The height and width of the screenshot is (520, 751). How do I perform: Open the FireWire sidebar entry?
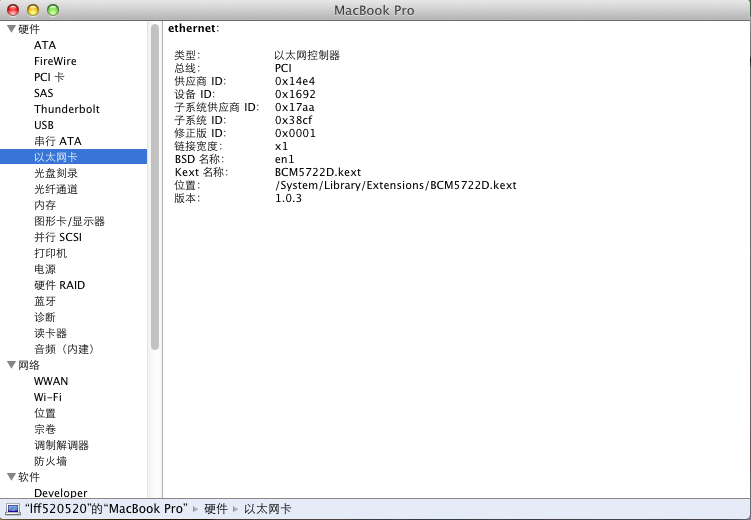tap(55, 61)
